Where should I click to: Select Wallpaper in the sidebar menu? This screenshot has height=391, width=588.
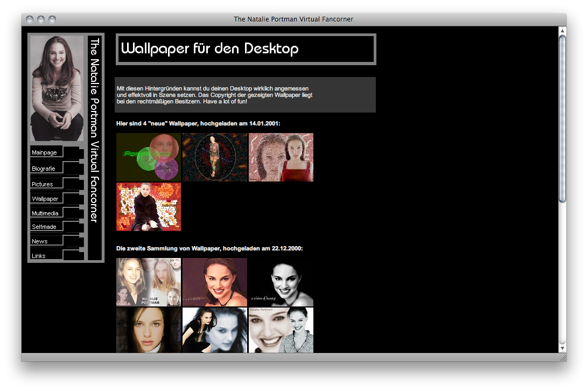coord(45,199)
